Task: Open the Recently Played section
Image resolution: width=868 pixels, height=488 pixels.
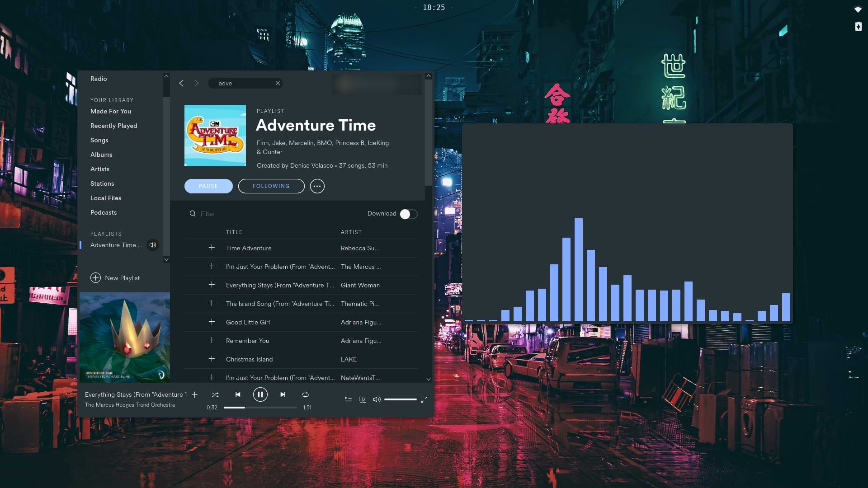Action: pos(113,126)
